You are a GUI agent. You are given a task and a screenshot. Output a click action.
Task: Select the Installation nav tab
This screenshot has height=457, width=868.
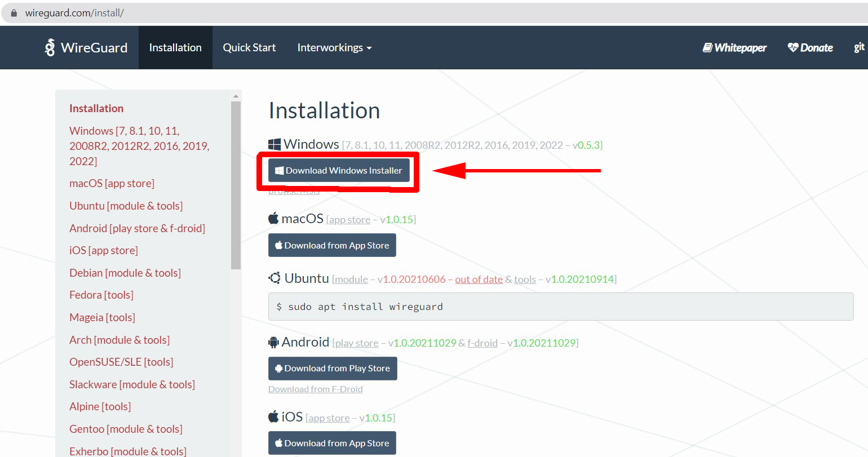(x=175, y=48)
